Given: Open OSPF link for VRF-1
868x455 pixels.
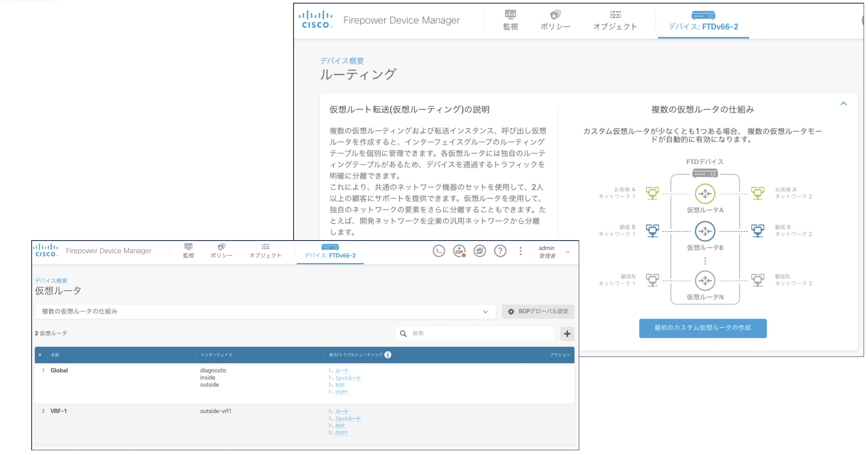Looking at the screenshot, I should tap(341, 433).
